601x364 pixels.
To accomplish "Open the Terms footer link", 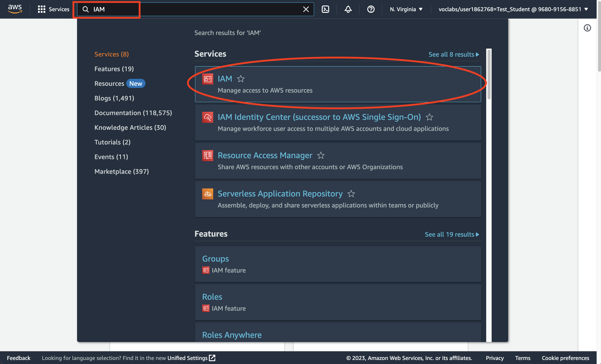I will 523,358.
